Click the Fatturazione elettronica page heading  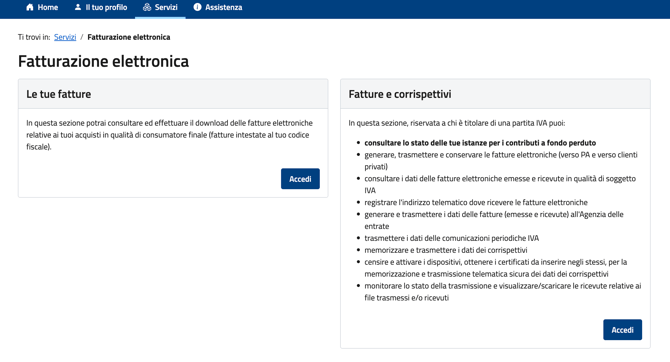(103, 61)
